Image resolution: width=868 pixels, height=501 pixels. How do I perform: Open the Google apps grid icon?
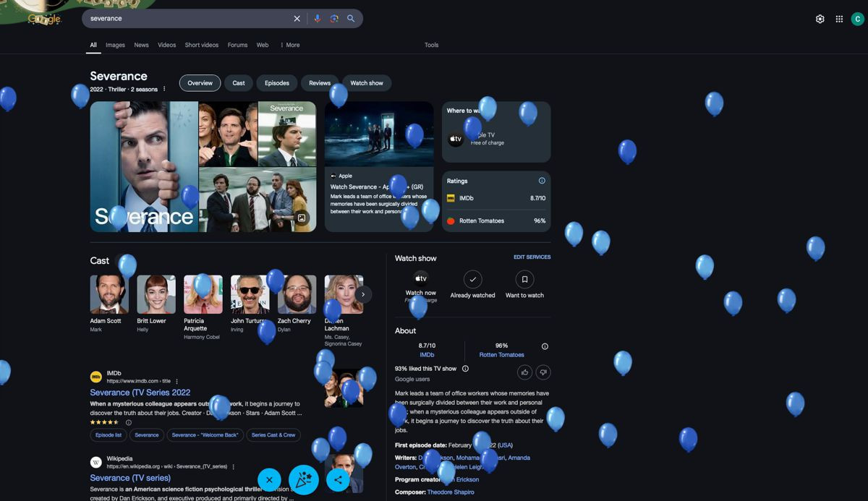tap(839, 20)
